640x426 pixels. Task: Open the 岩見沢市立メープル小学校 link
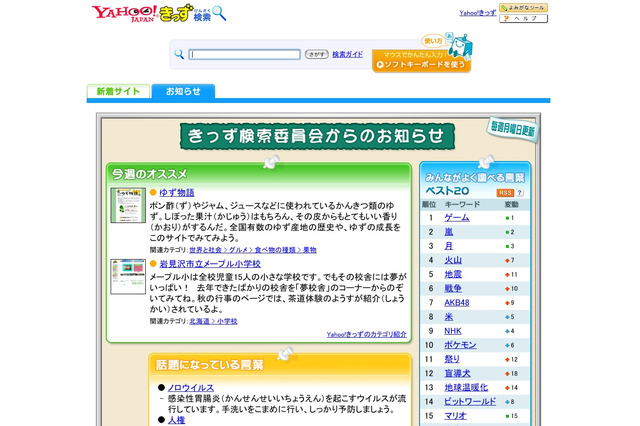210,264
